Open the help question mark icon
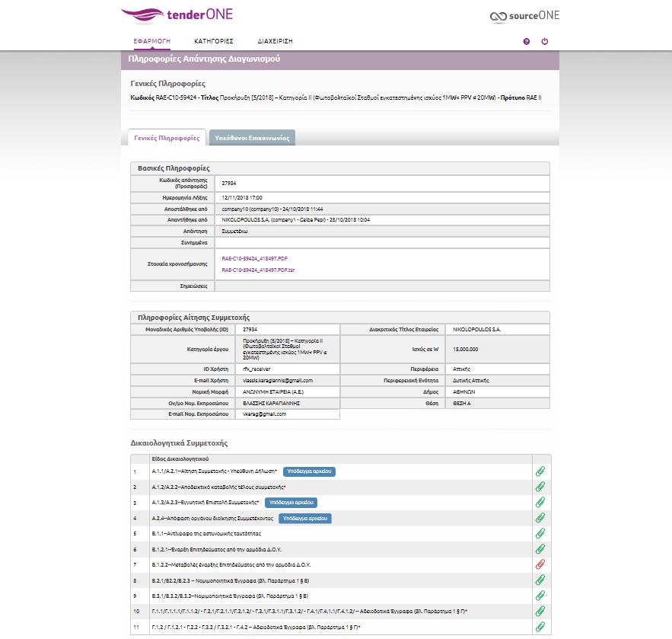 click(x=527, y=42)
